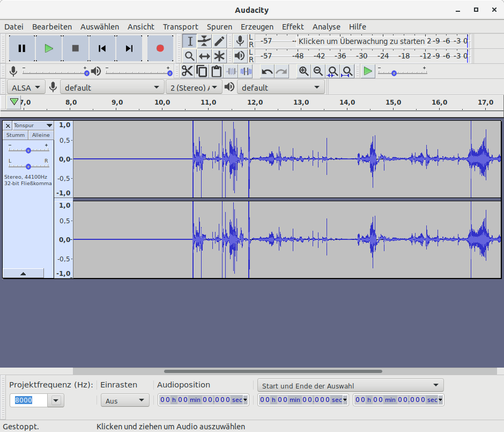Trim audio outside the selection
Screen dimensions: 504x432
(x=232, y=71)
